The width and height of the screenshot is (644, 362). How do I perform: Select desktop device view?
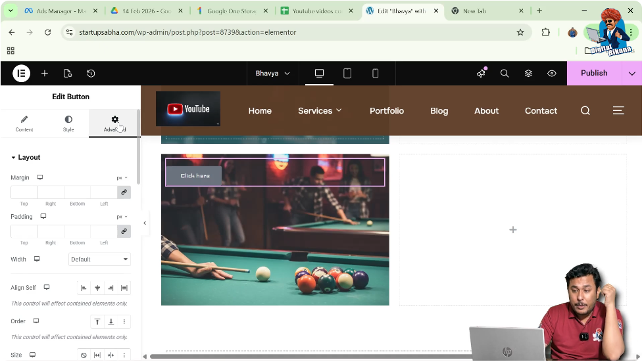[319, 74]
